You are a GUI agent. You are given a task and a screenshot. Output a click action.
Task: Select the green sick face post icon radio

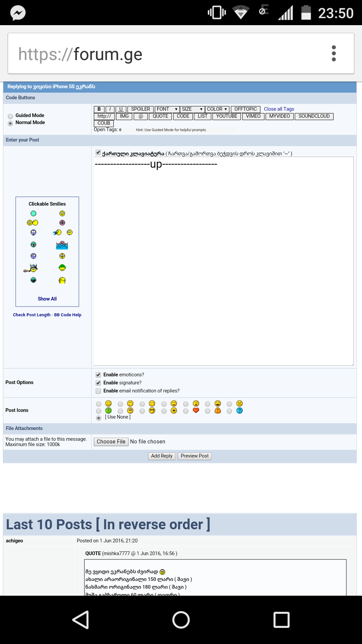click(x=99, y=411)
